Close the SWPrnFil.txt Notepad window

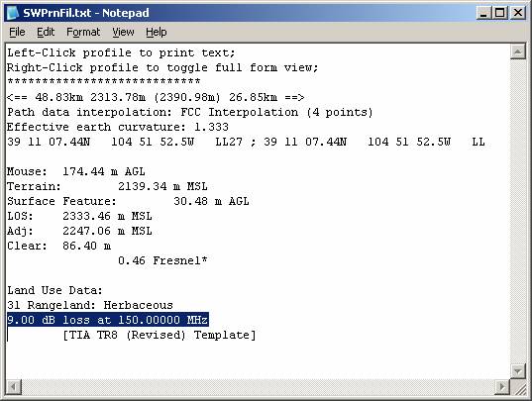click(x=518, y=13)
